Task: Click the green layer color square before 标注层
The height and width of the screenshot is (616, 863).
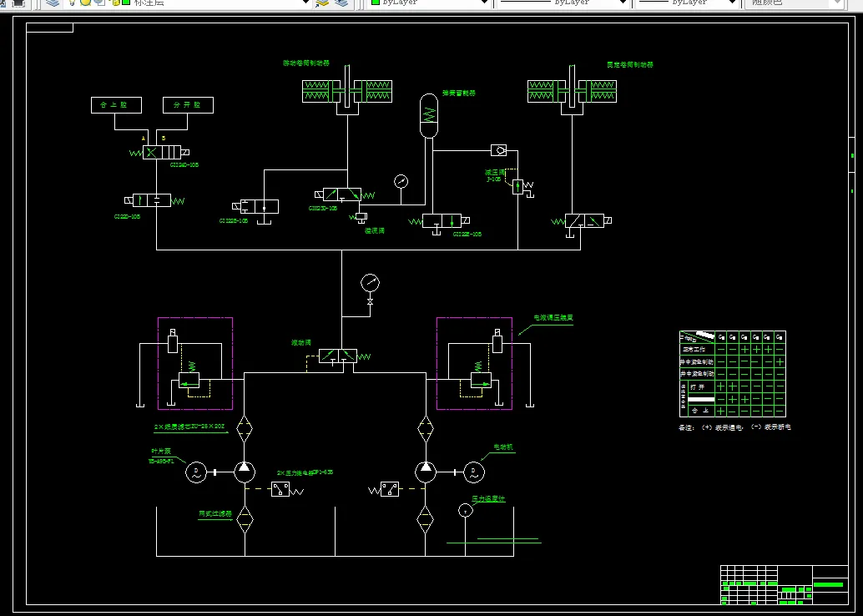Action: (x=126, y=3)
